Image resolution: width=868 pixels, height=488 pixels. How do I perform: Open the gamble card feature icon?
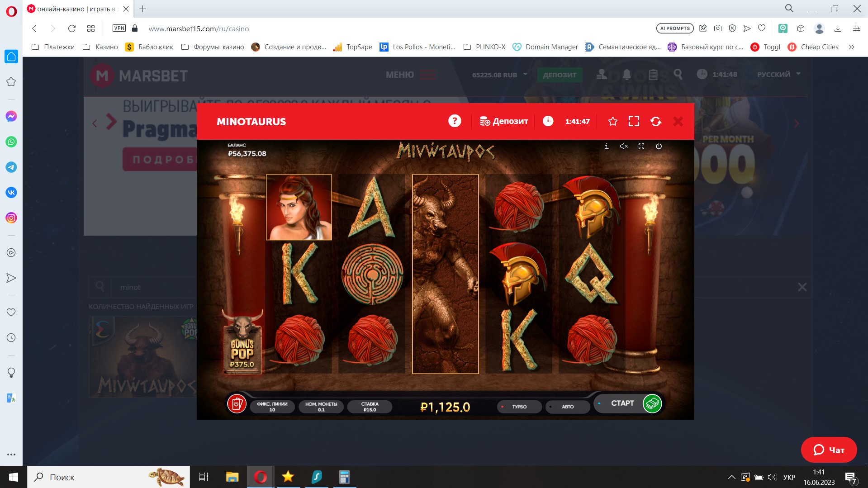[237, 403]
